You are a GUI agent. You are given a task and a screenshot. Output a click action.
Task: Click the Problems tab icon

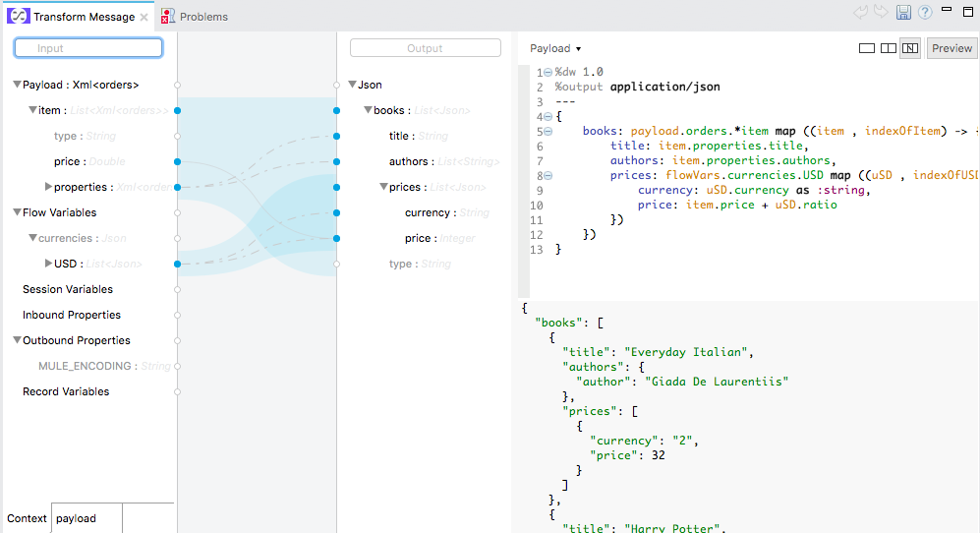168,17
